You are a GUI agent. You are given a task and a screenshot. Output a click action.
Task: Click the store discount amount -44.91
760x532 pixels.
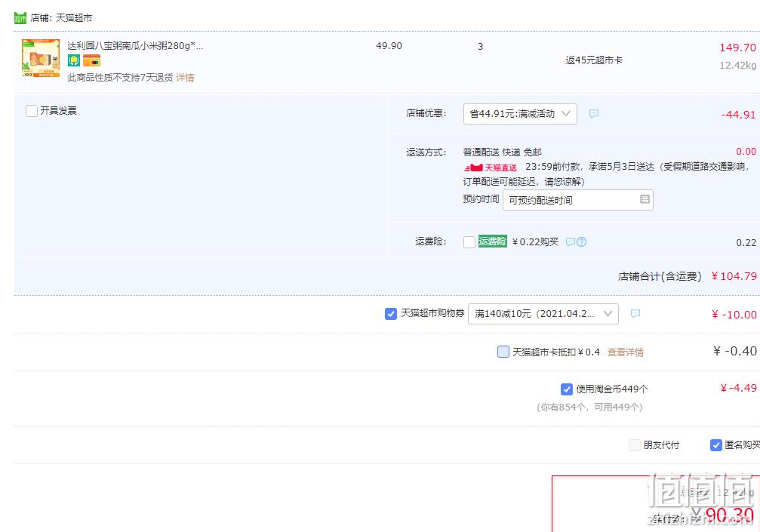[738, 115]
